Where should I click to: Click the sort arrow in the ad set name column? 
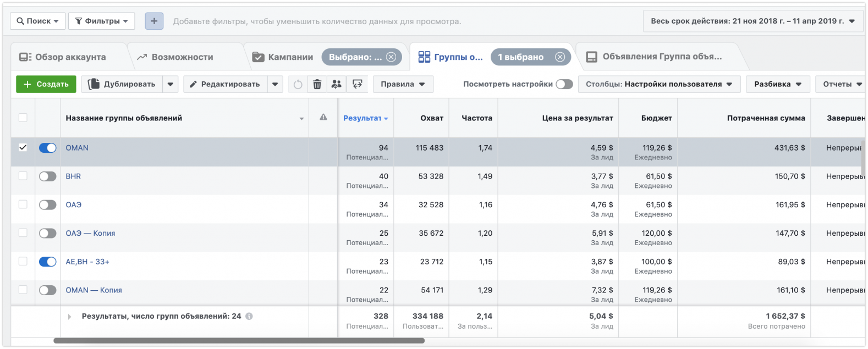click(301, 119)
